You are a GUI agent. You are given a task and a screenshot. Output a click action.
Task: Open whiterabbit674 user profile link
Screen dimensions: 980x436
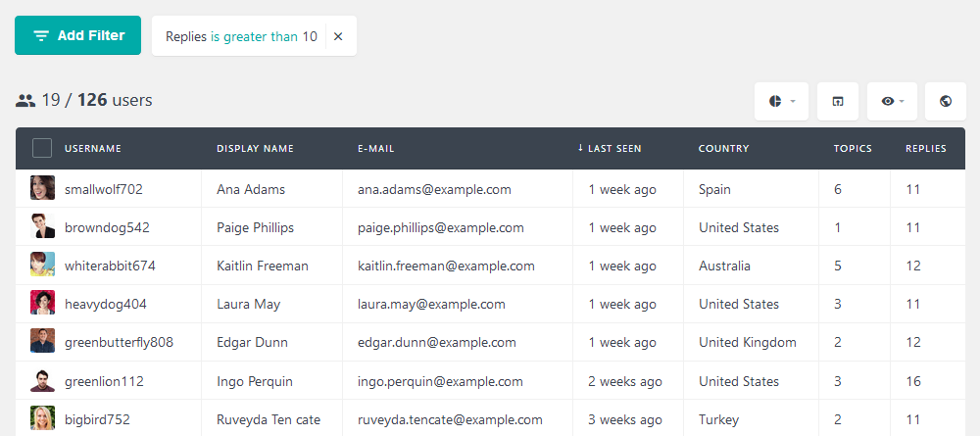[x=110, y=266]
